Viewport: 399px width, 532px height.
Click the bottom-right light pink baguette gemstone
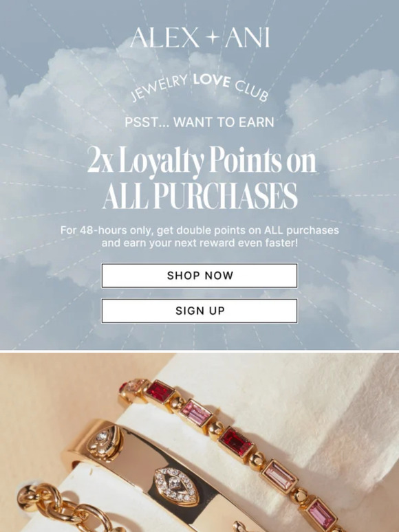pos(321,515)
